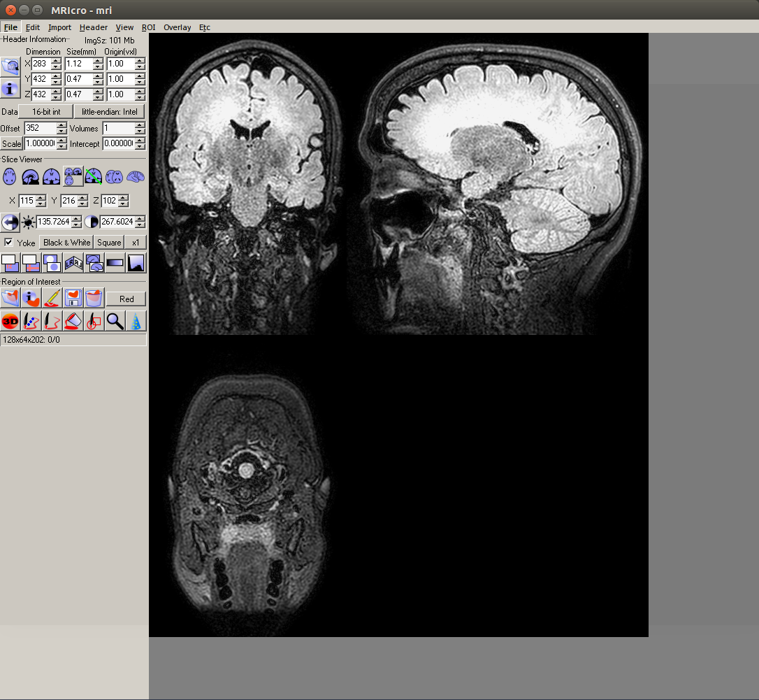The image size is (759, 700).
Task: Select the rendered brain surface view icon
Action: [x=136, y=177]
